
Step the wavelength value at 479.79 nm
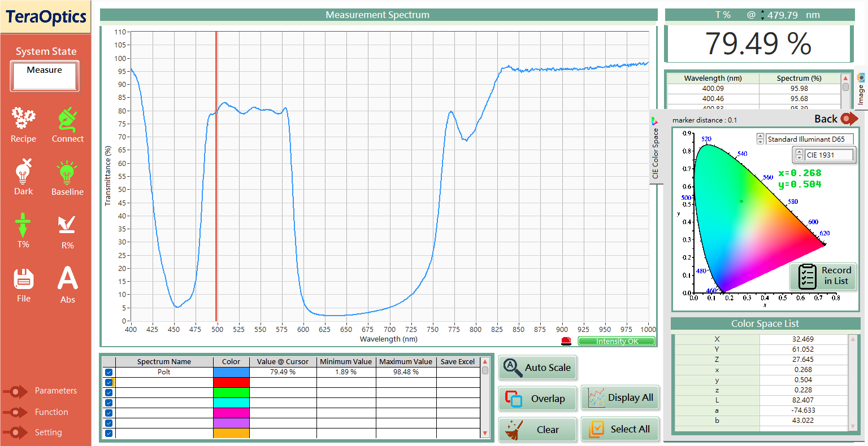click(762, 15)
